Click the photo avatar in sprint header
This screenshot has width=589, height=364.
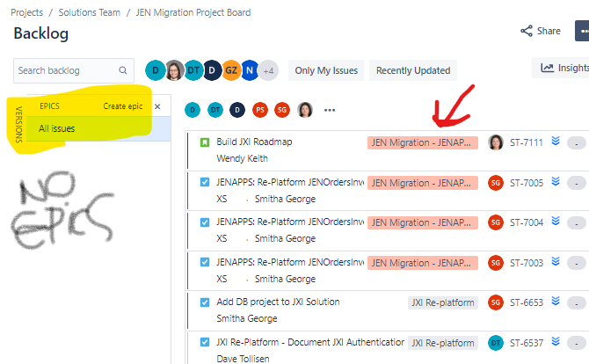coord(305,110)
